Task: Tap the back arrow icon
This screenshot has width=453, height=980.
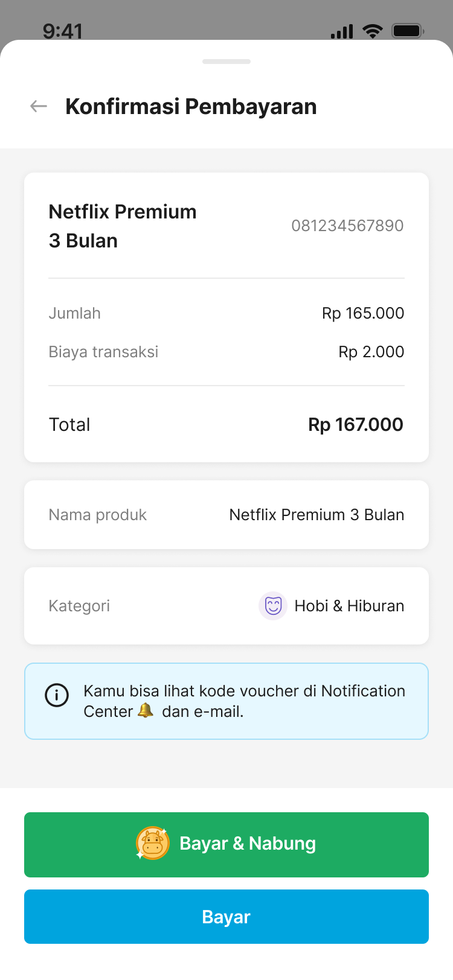Action: click(39, 107)
